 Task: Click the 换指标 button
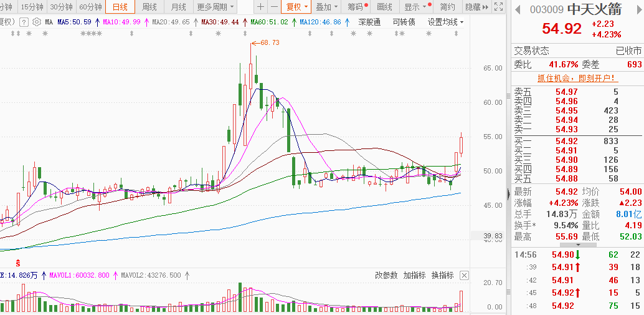pos(442,276)
